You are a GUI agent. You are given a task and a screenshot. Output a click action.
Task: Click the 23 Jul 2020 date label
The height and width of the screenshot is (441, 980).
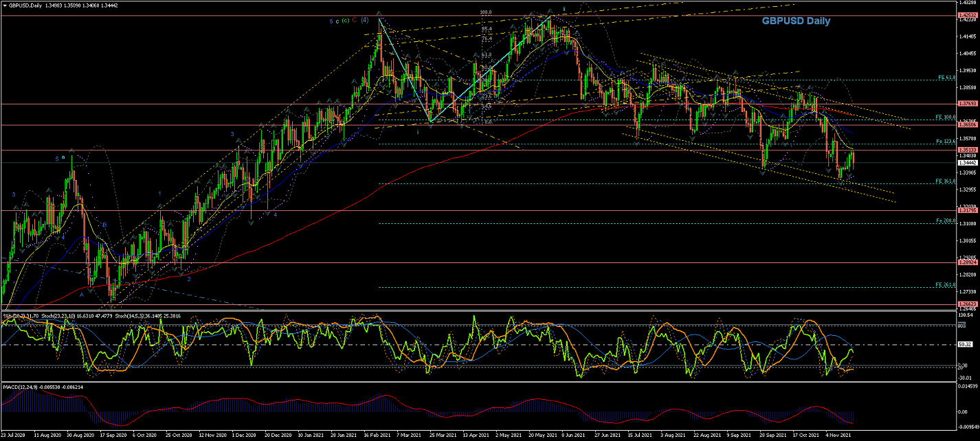(x=14, y=435)
